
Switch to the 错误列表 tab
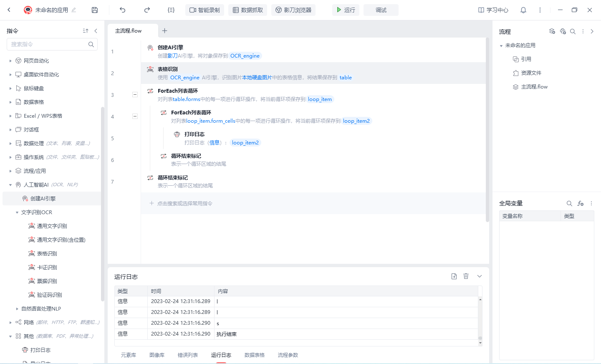tap(187, 355)
